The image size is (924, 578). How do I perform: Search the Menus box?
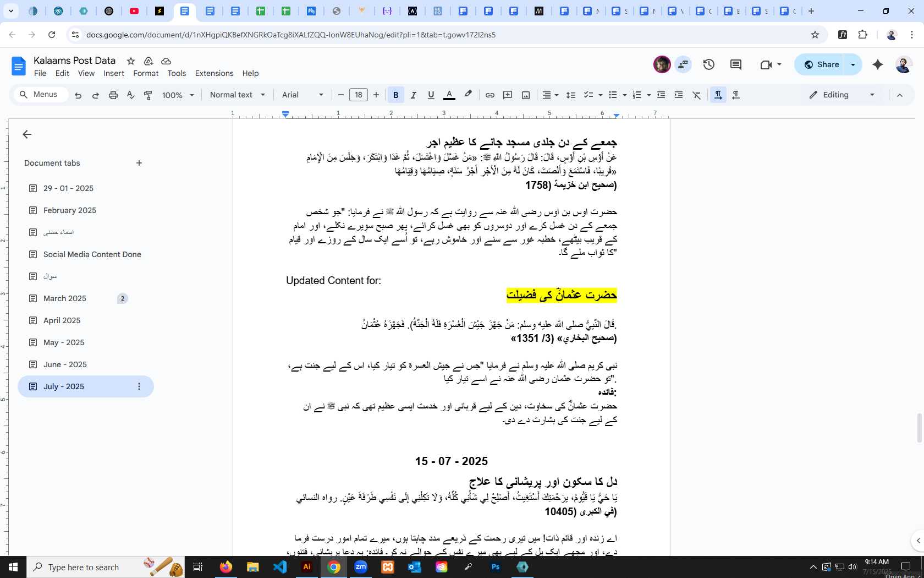[40, 95]
